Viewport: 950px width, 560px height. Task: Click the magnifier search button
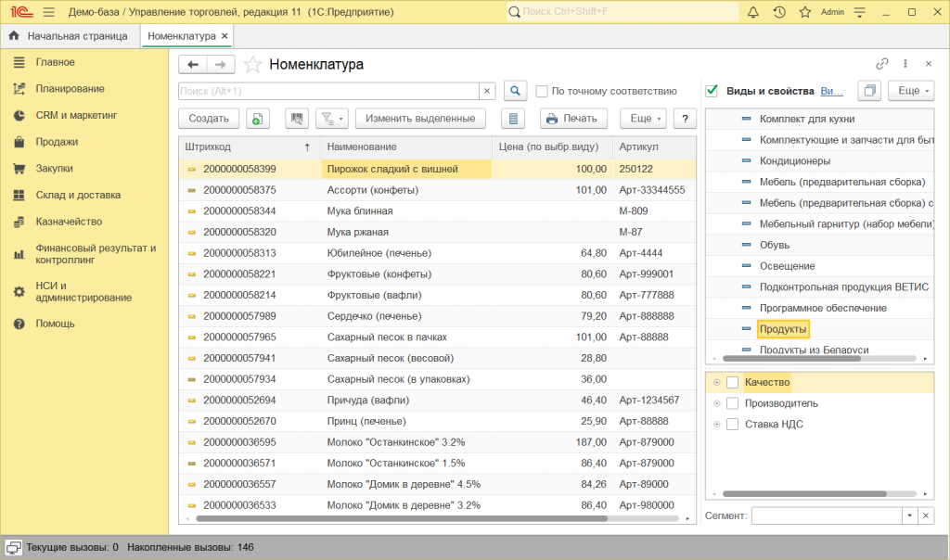pyautogui.click(x=515, y=91)
